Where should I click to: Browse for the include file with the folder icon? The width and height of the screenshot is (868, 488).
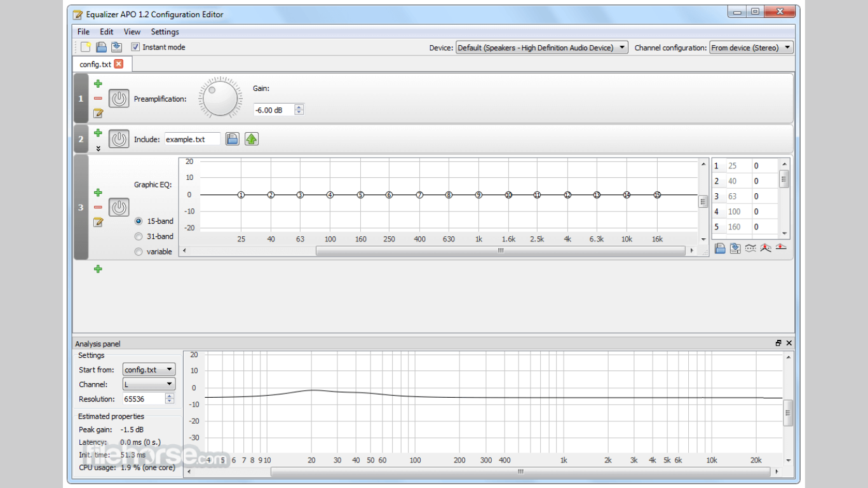233,139
